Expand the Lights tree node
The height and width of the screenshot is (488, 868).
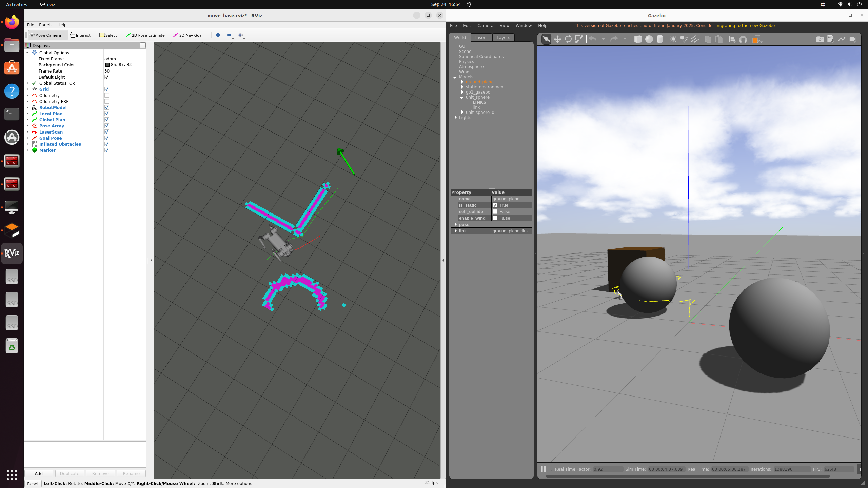click(x=456, y=118)
